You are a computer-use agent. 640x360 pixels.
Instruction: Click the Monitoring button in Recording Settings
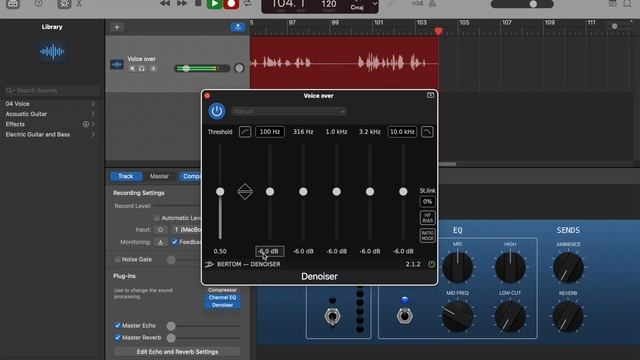point(160,242)
